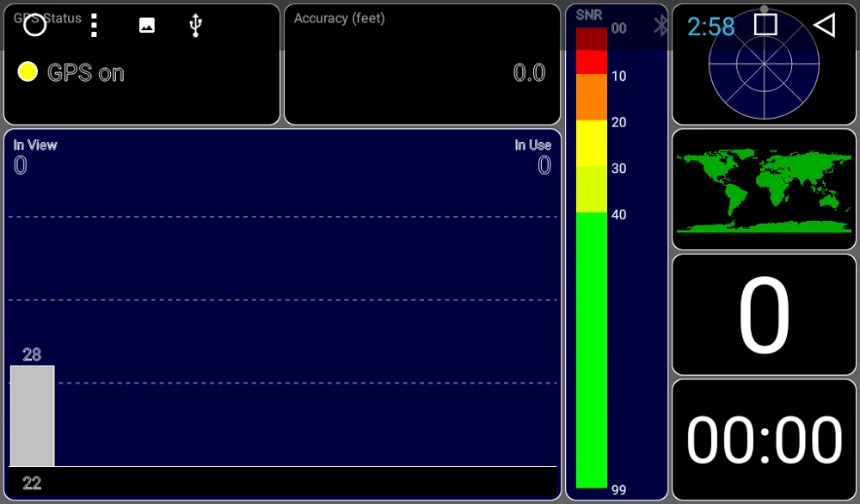Tap the In Use satellite count
Screen dimensions: 860x504
544,166
